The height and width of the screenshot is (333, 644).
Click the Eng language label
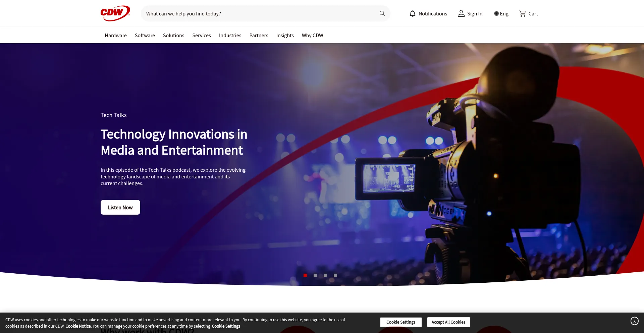point(504,14)
